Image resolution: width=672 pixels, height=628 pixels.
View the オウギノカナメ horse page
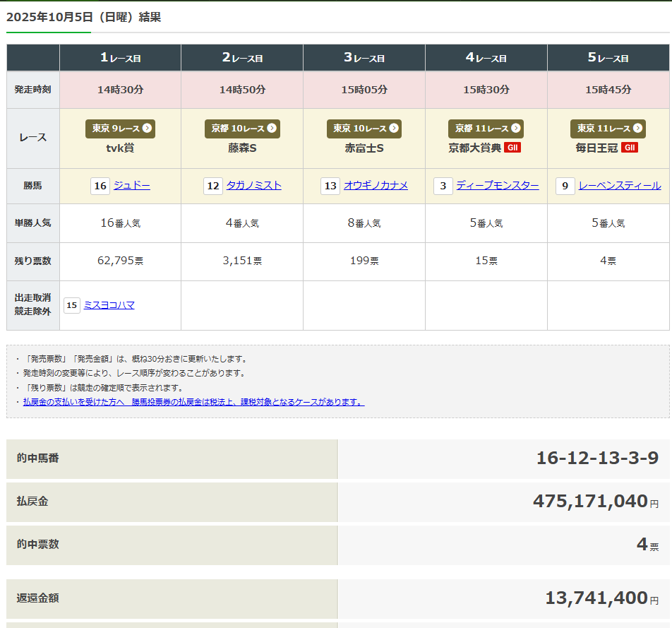[376, 186]
